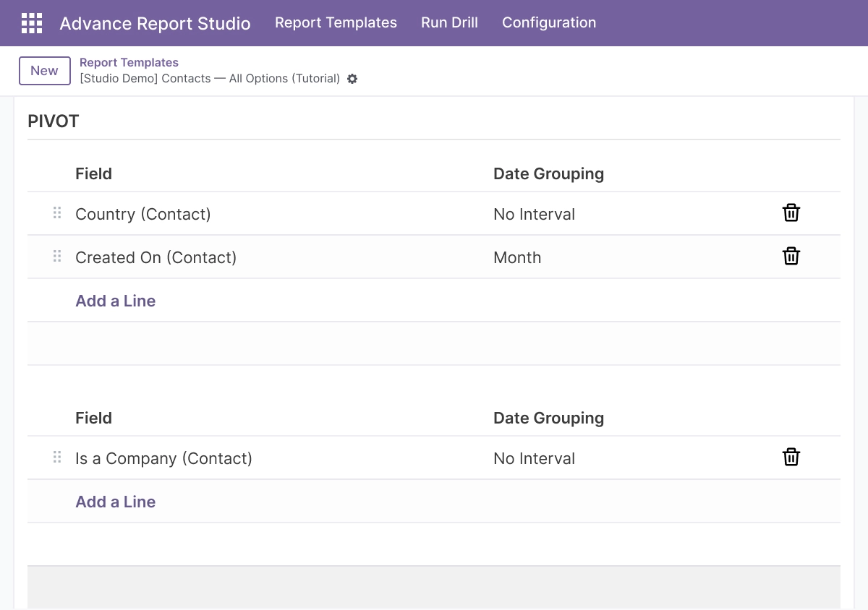Click the second table's Date Grouping header
868x610 pixels.
[x=548, y=418]
